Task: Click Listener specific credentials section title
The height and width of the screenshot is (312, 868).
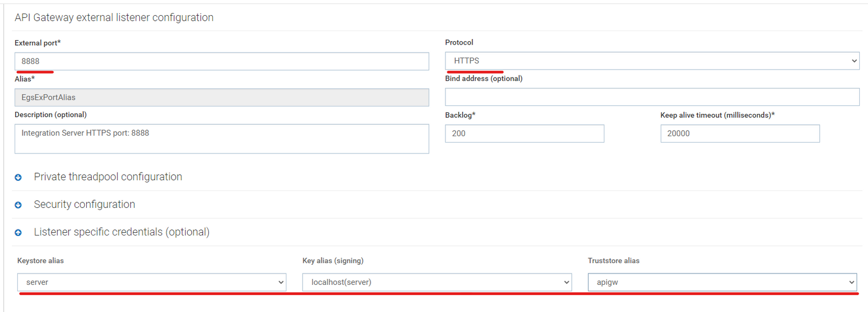Action: coord(122,232)
